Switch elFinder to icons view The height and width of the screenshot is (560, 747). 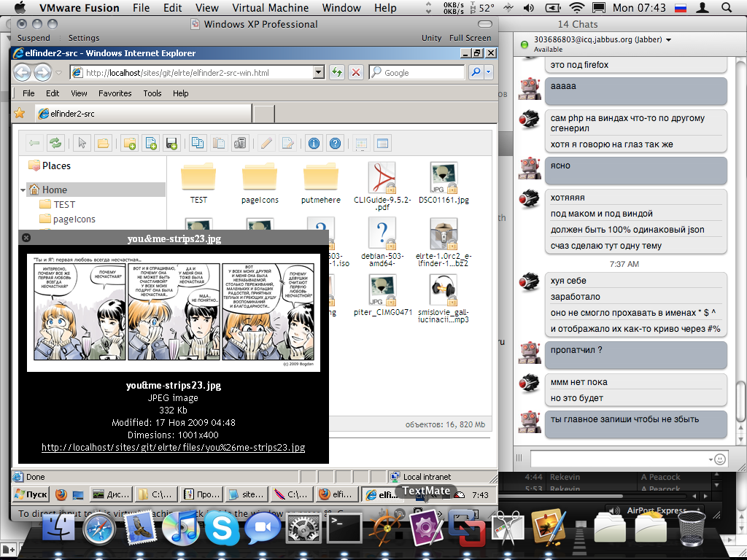[x=361, y=143]
